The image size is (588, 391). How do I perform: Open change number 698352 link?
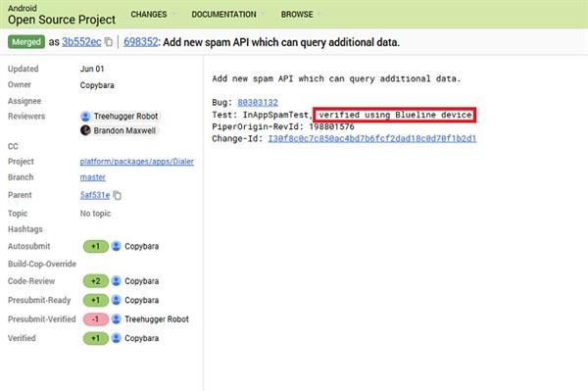tap(140, 42)
